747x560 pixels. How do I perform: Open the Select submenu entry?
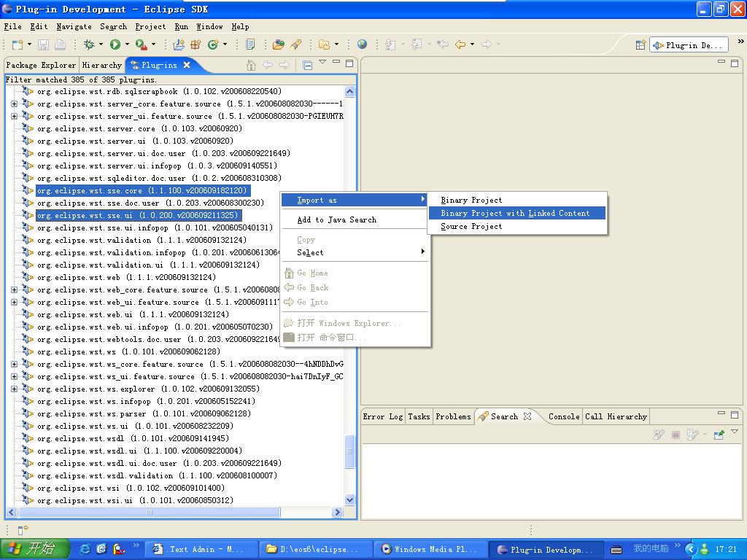tap(355, 252)
